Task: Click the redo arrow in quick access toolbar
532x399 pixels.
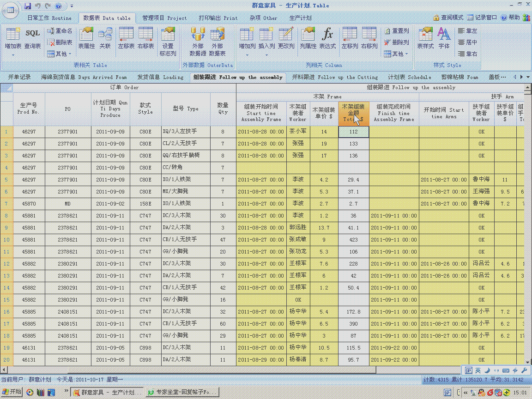Action: tap(48, 6)
